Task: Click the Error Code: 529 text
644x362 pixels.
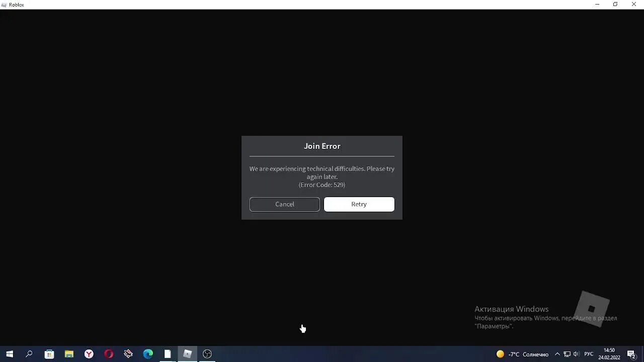Action: click(322, 185)
